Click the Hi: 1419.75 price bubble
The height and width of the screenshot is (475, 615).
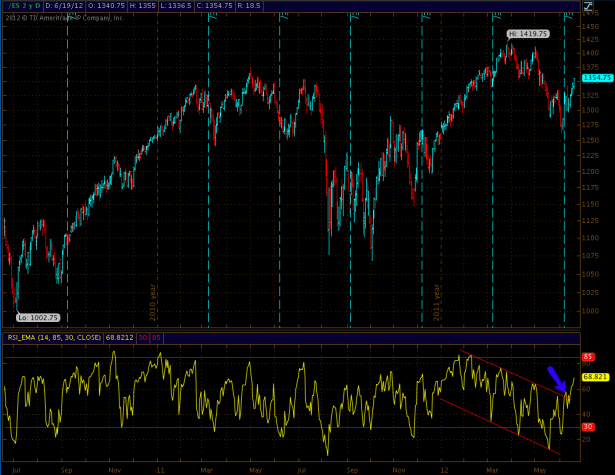pyautogui.click(x=528, y=33)
